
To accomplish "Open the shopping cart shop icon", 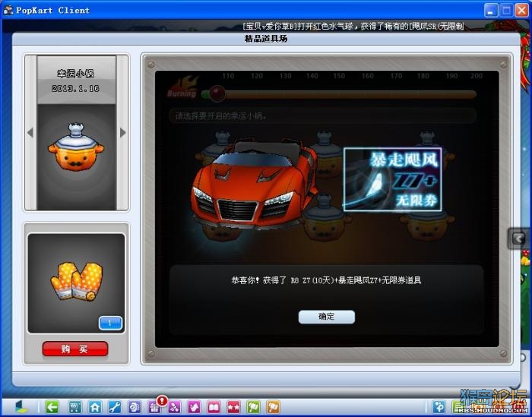I will point(75,406).
